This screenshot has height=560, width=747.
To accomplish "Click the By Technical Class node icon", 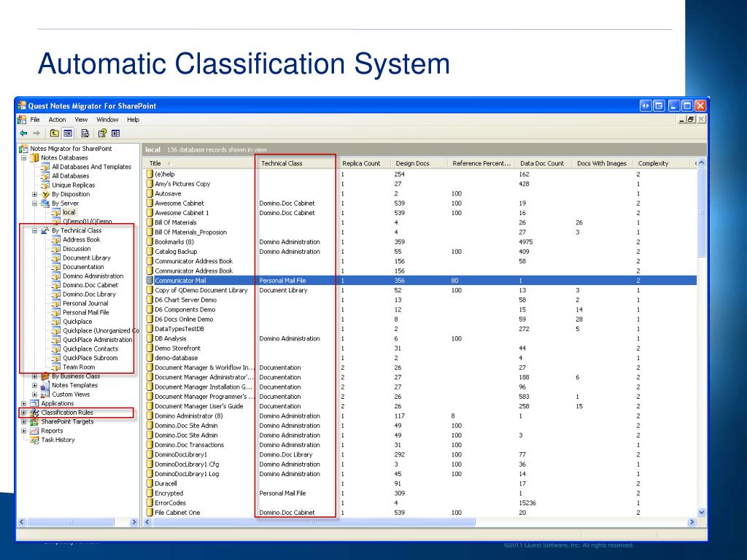I will click(45, 230).
